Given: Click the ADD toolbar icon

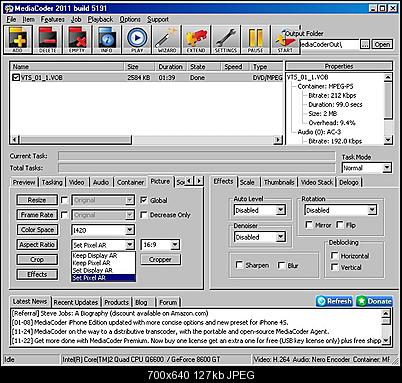Looking at the screenshot, I should pos(18,40).
